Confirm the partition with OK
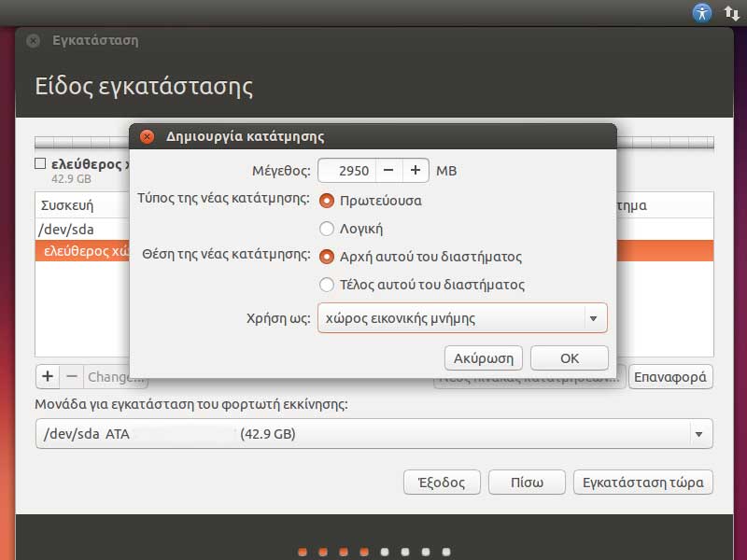The height and width of the screenshot is (560, 747). pyautogui.click(x=570, y=358)
